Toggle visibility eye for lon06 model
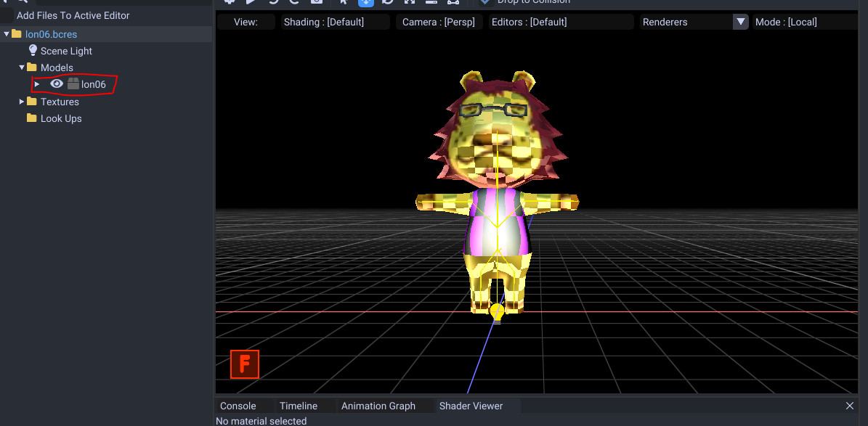The image size is (868, 426). tap(57, 83)
